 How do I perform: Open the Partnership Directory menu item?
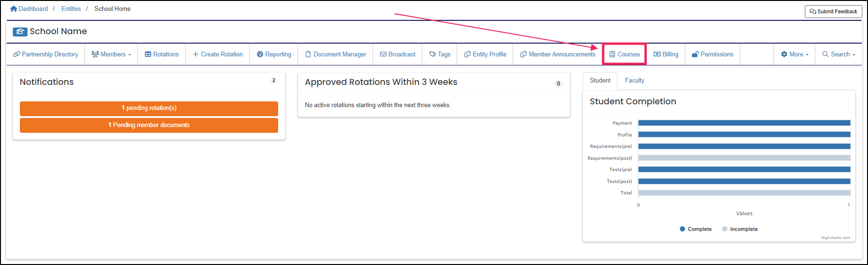click(x=46, y=54)
